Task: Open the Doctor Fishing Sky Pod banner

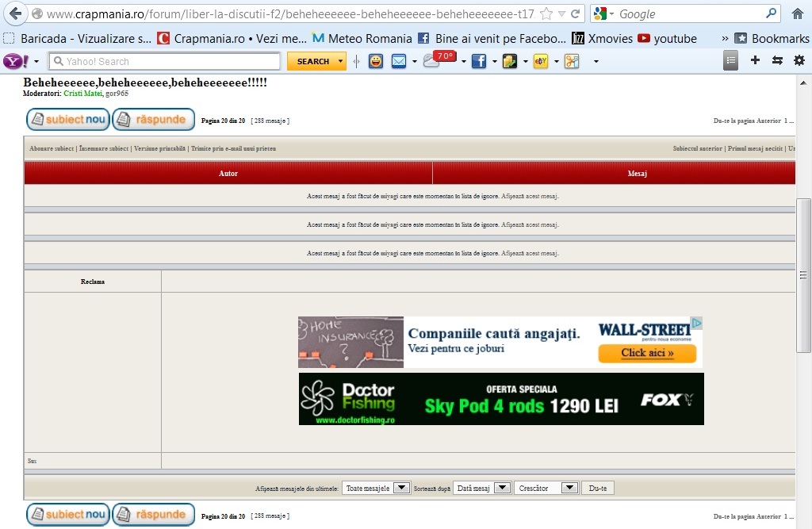Action: (501, 399)
